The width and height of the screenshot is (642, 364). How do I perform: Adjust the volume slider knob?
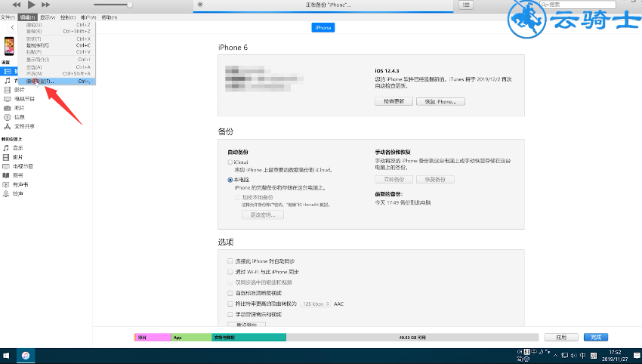129,5
